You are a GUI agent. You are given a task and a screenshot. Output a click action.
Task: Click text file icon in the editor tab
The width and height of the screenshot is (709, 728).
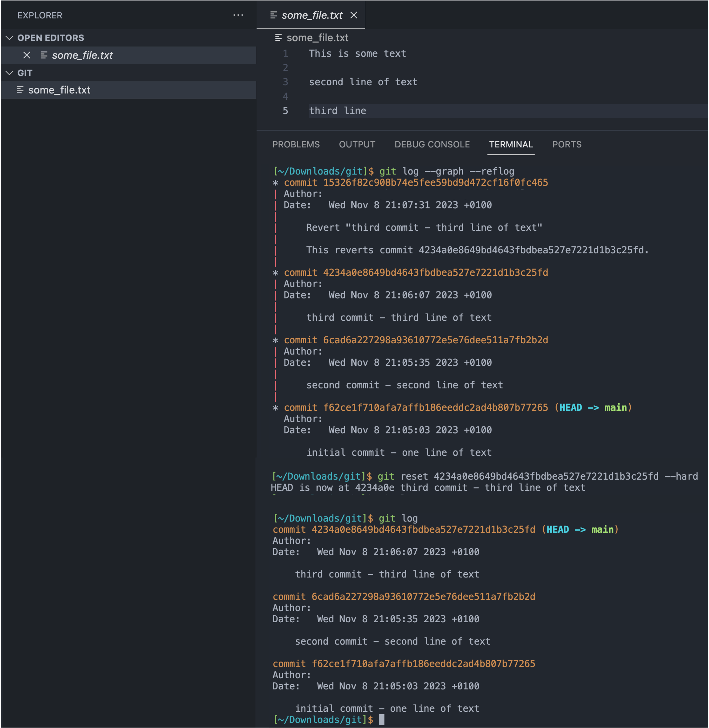pyautogui.click(x=273, y=15)
